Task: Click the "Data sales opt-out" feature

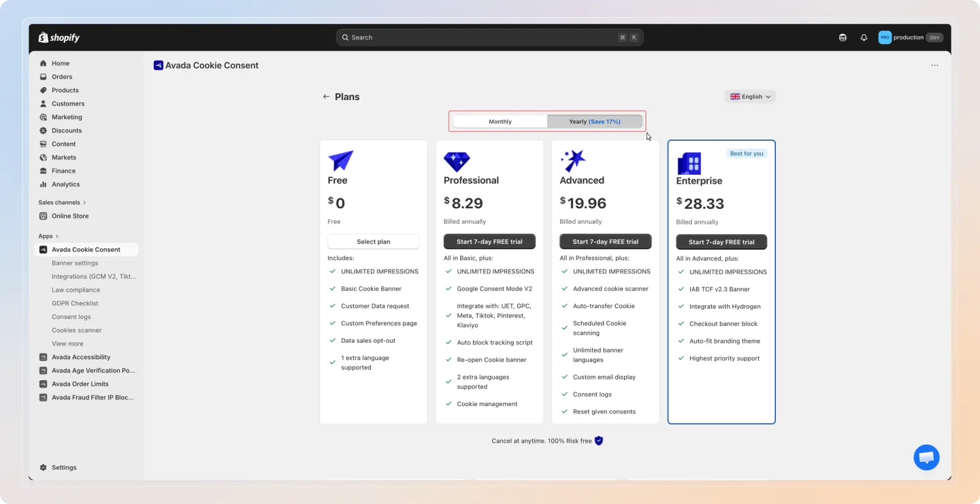Action: click(368, 341)
